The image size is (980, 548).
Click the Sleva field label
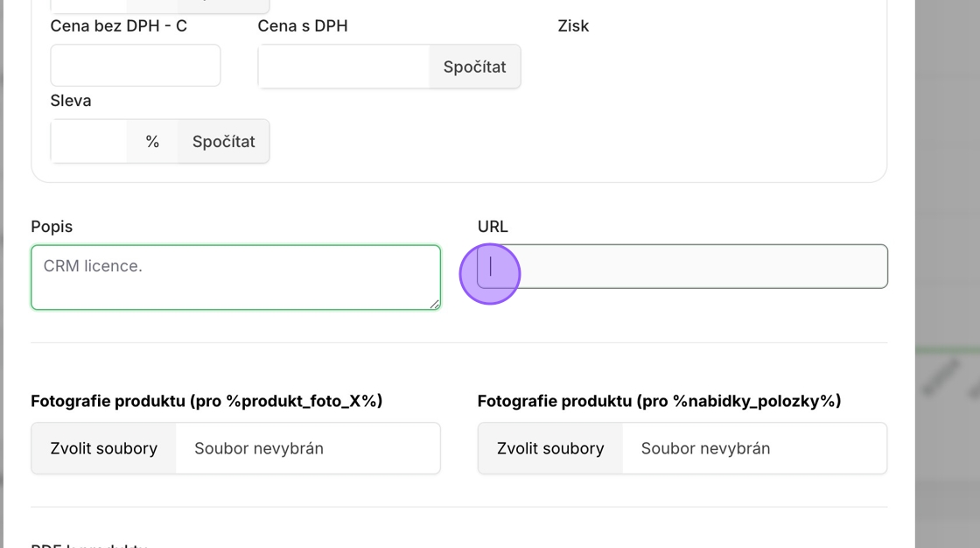pyautogui.click(x=71, y=101)
